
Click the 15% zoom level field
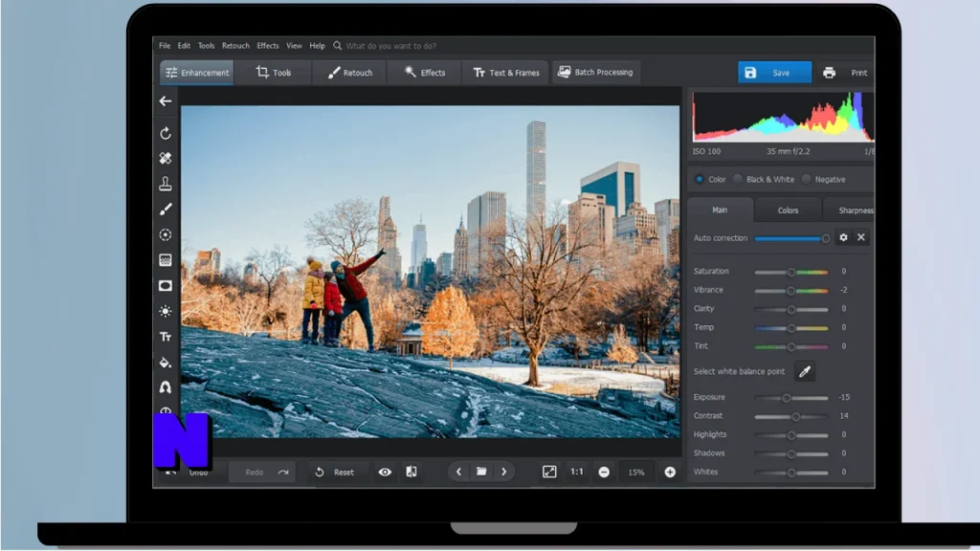(636, 473)
